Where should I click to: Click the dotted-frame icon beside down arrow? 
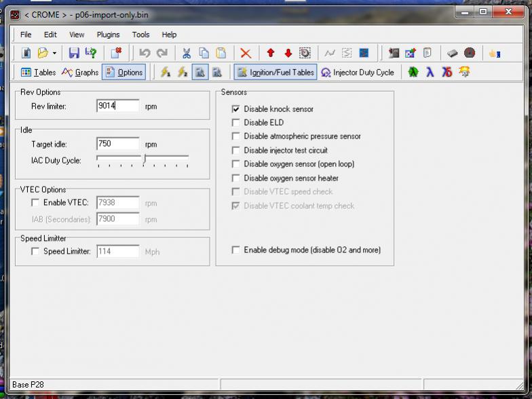(x=305, y=53)
